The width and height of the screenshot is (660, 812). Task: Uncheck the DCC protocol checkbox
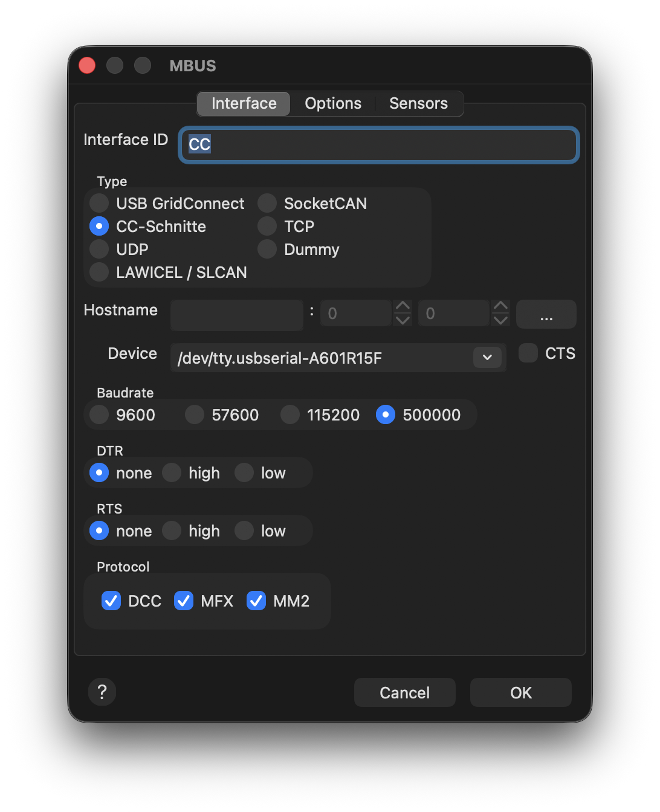coord(111,601)
